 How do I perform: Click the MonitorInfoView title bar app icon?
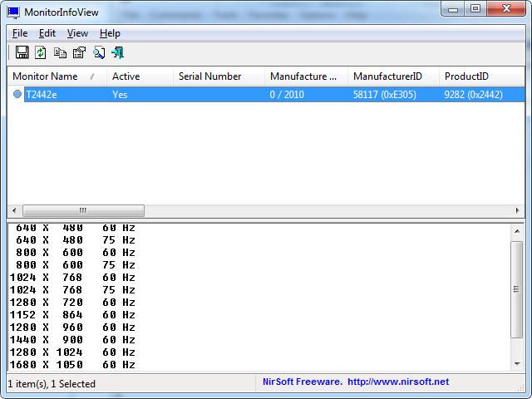pos(13,12)
